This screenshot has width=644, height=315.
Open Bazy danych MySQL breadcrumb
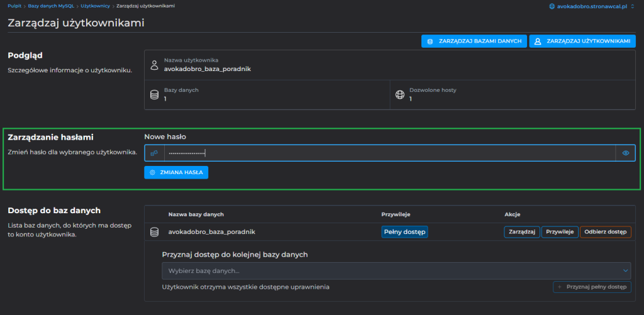52,6
